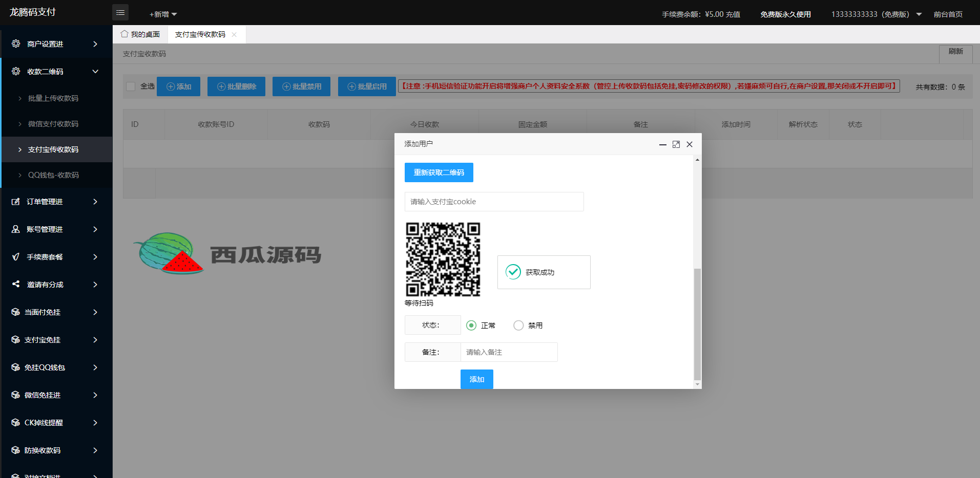This screenshot has width=980, height=478.
Task: Expand the CK掉线提醒 menu
Action: pyautogui.click(x=95, y=423)
